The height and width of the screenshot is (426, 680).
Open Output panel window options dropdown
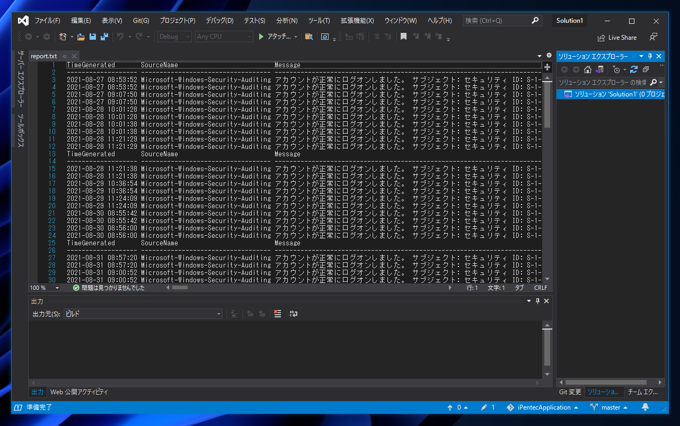click(529, 301)
